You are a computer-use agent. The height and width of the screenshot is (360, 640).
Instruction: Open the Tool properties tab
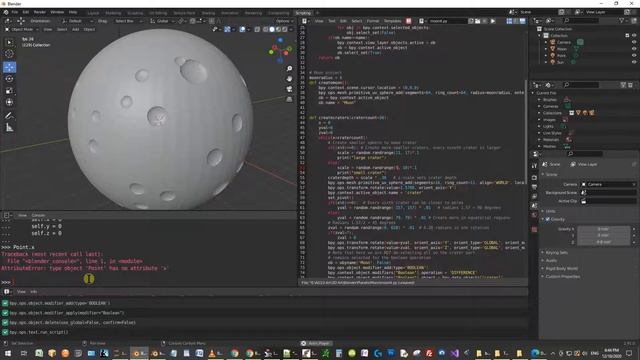(534, 166)
